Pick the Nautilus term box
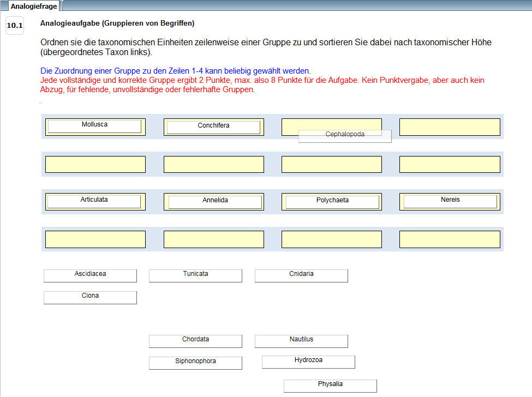The width and height of the screenshot is (532, 397). [301, 341]
